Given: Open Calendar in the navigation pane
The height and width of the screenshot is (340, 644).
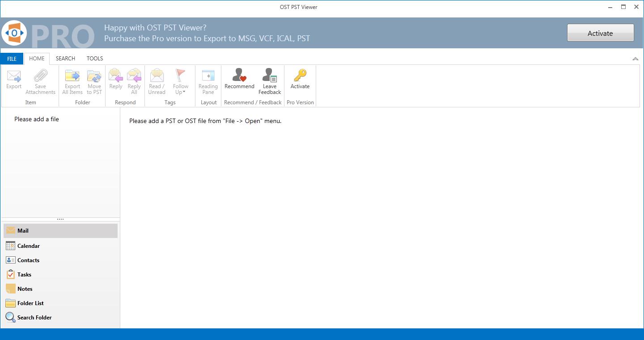Looking at the screenshot, I should 61,246.
